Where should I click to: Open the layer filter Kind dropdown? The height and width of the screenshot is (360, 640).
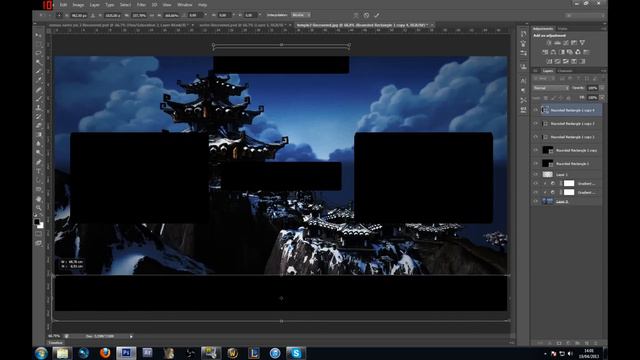tap(545, 78)
